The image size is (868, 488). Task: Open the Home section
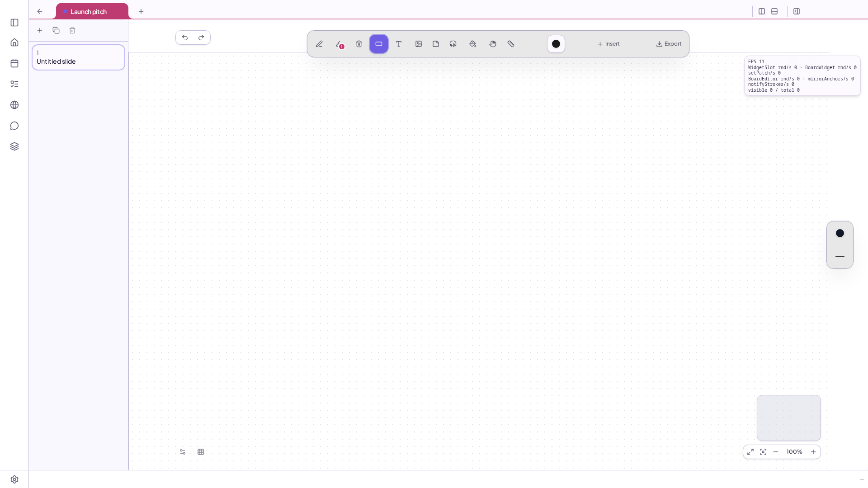14,42
